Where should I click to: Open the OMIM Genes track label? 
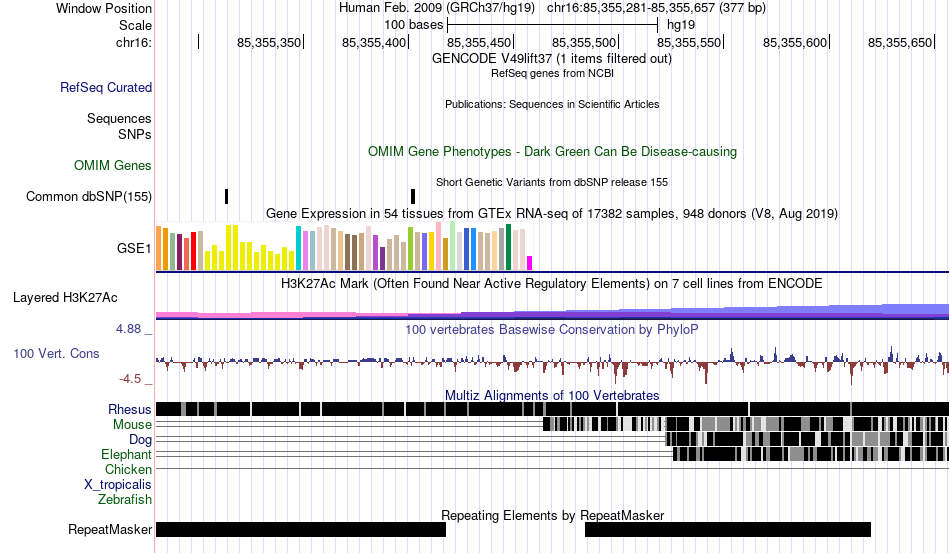coord(113,165)
